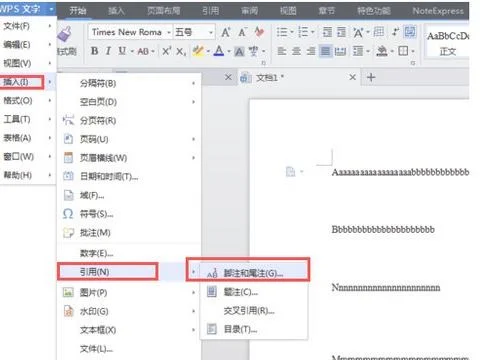
Task: Click the decrease font size icon
Action: pyautogui.click(x=242, y=32)
